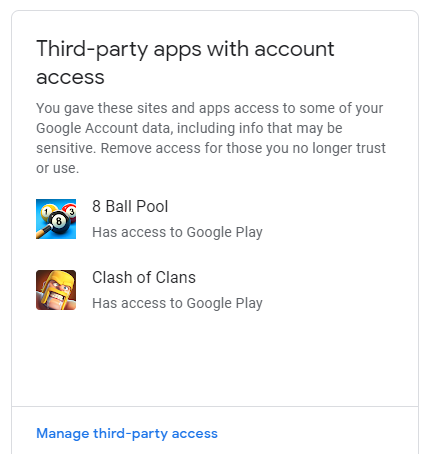Click the yellow 1 ball in the pool icon
Screen dimensions: 434x454
pyautogui.click(x=47, y=211)
